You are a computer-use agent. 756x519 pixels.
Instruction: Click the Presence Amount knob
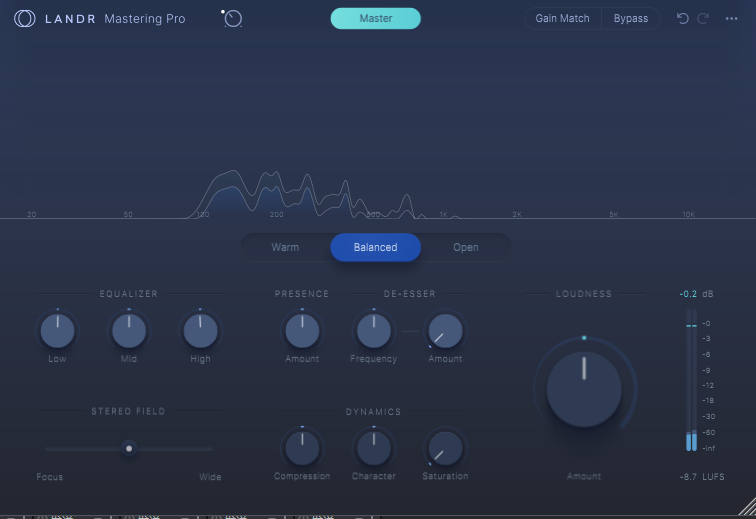(x=302, y=331)
